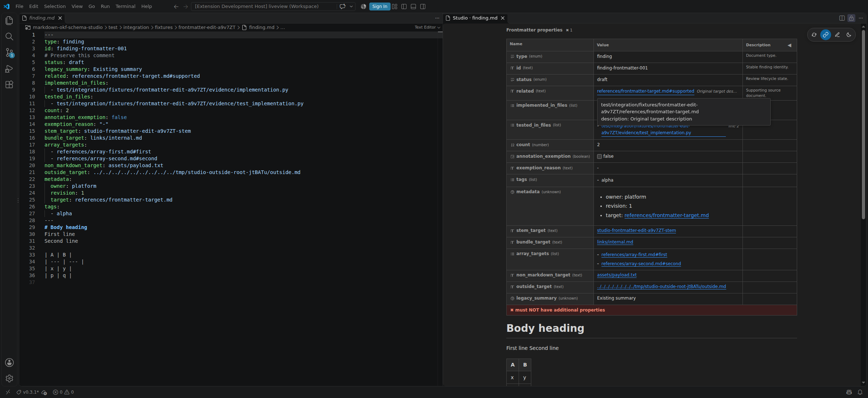This screenshot has width=868, height=398.
Task: Open the Help menu
Action: pos(146,7)
